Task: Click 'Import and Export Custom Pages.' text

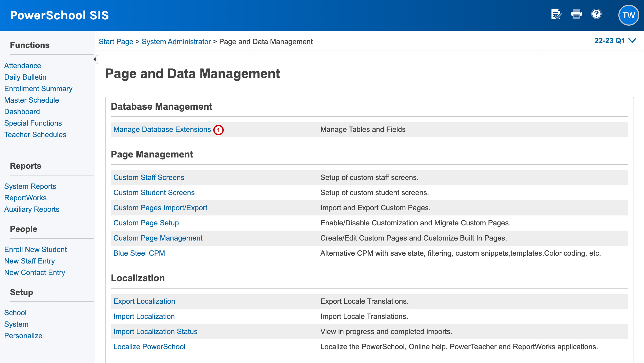Action: point(376,208)
